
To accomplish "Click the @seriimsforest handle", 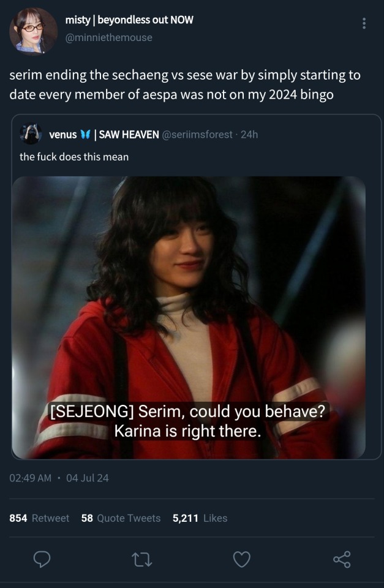I will click(x=198, y=134).
